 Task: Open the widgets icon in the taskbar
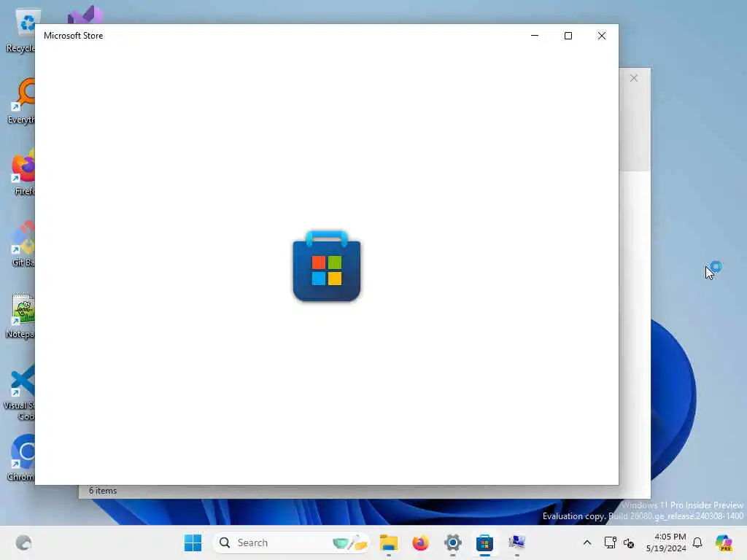[x=23, y=542]
